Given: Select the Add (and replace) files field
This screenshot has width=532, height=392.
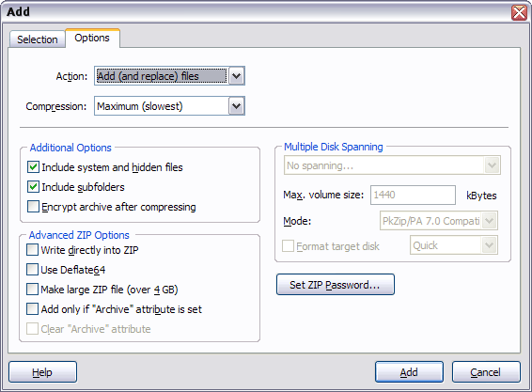Looking at the screenshot, I should click(x=162, y=76).
